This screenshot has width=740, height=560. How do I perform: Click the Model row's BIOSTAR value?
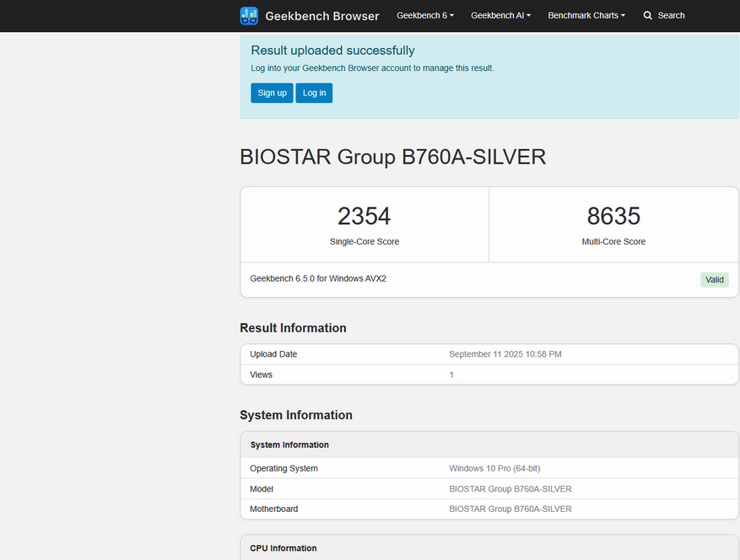510,489
